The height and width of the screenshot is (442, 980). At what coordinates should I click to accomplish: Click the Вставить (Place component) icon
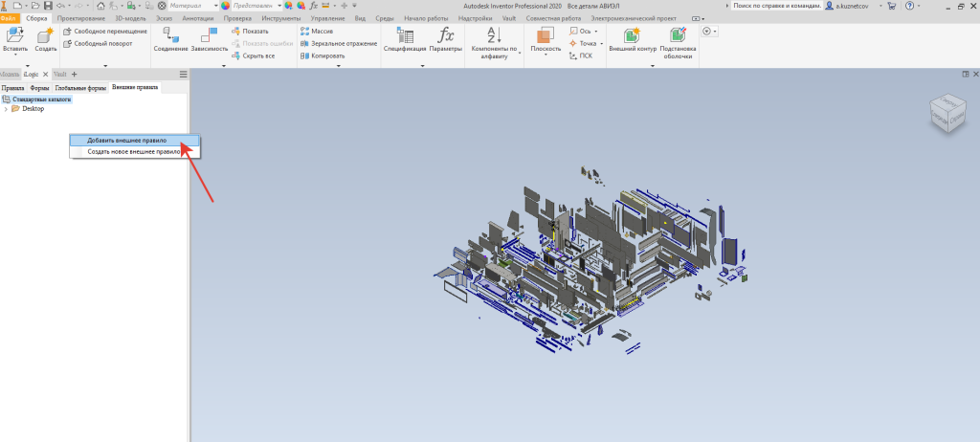pyautogui.click(x=15, y=35)
